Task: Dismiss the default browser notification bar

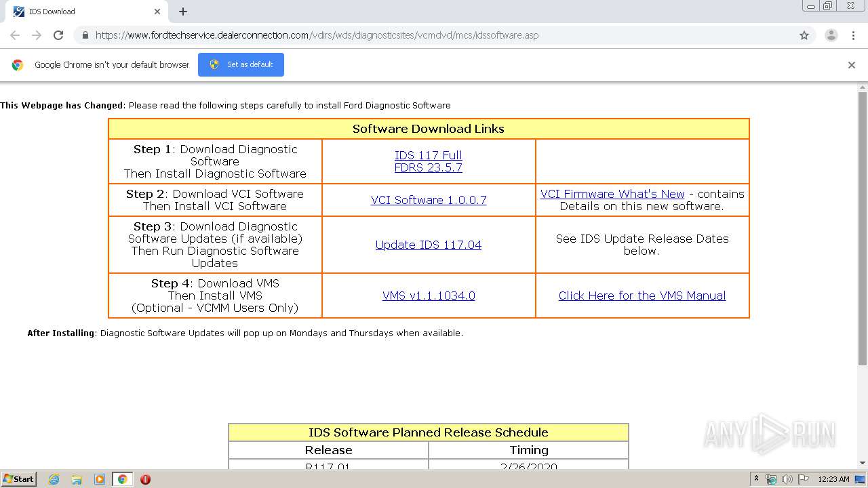Action: 852,65
